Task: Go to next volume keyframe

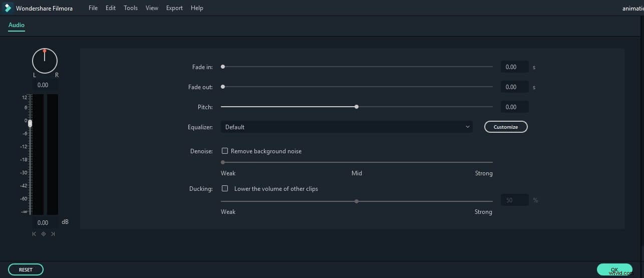Action: 53,234
